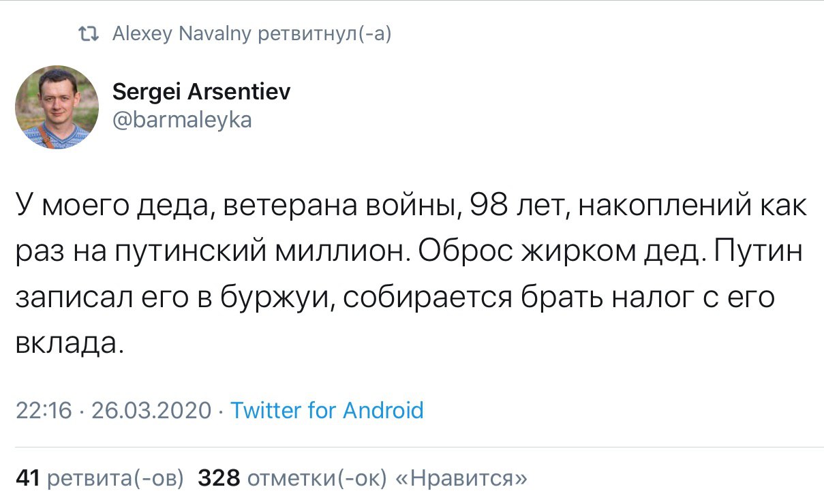Open the Sergei Arsentiev display name
Viewport: 824px width, 504px height.
(x=200, y=92)
